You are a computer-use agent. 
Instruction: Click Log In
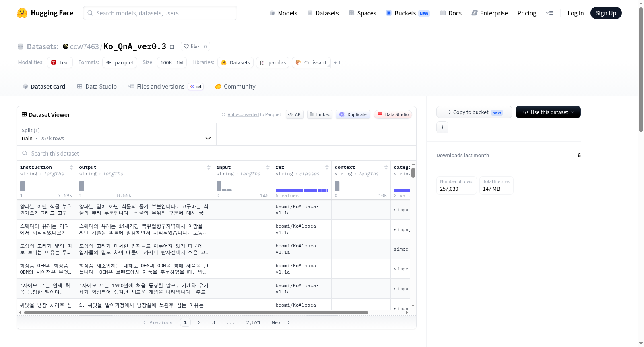coord(576,13)
